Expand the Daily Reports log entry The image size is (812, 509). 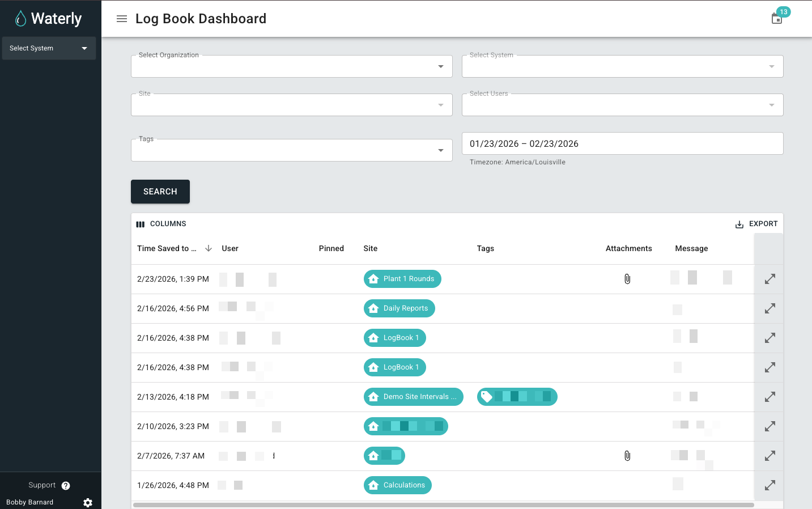(x=770, y=309)
